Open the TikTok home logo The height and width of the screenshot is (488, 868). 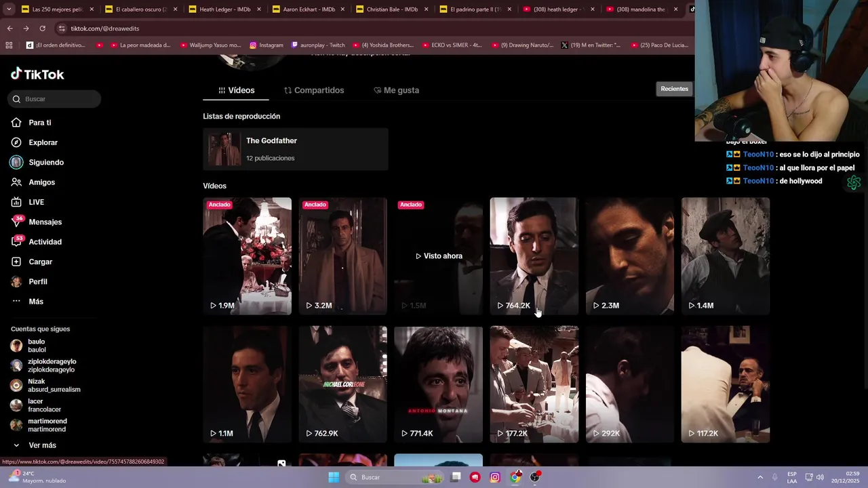37,74
